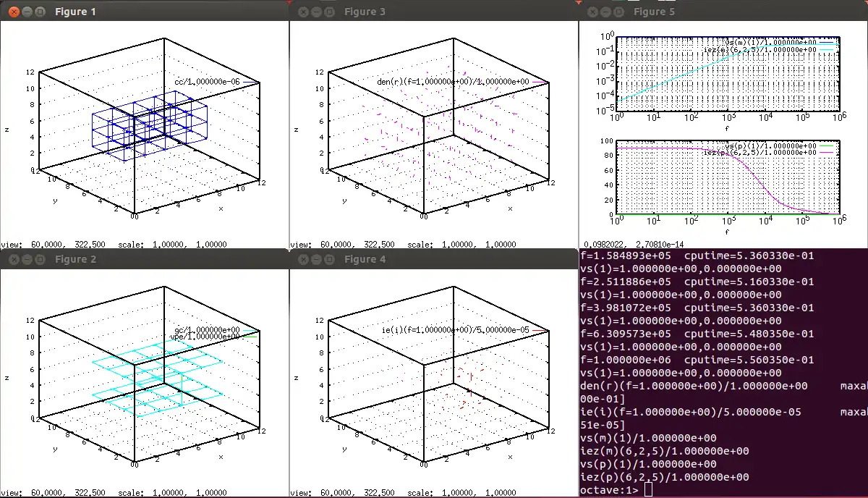The image size is (868, 498).
Task: Click the cc/1.000000e-06 legend in Figure 1
Action: click(207, 83)
